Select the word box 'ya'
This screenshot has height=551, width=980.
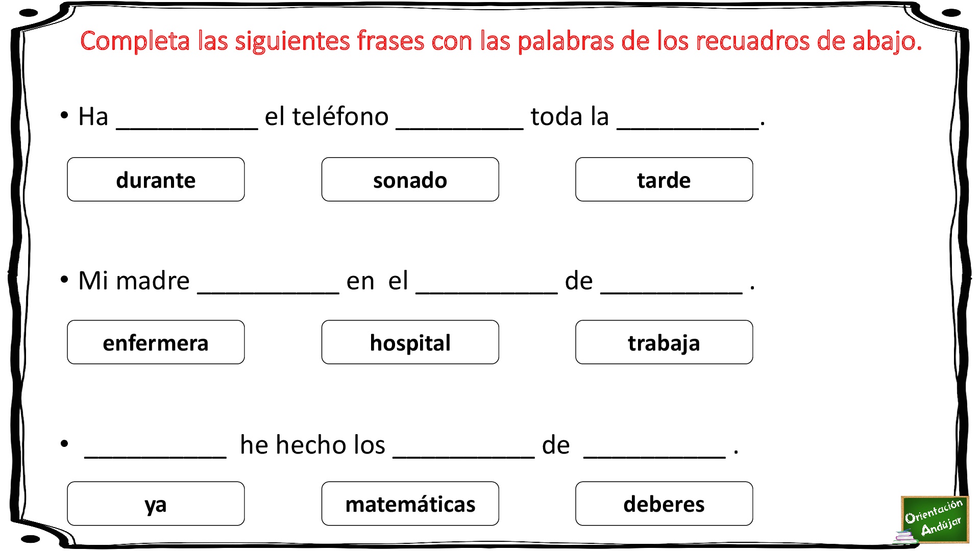point(156,504)
